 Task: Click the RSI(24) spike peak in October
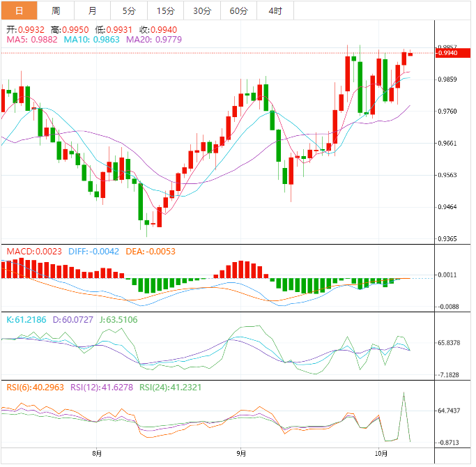404,394
